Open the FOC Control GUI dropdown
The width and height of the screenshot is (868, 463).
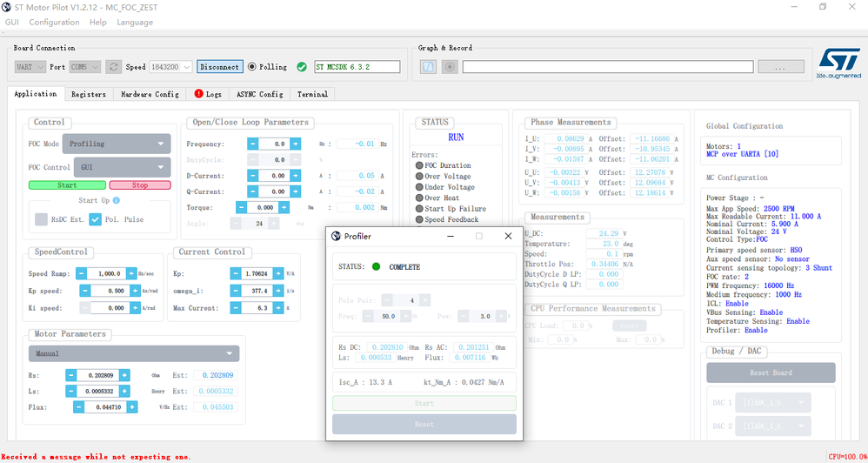click(x=122, y=167)
